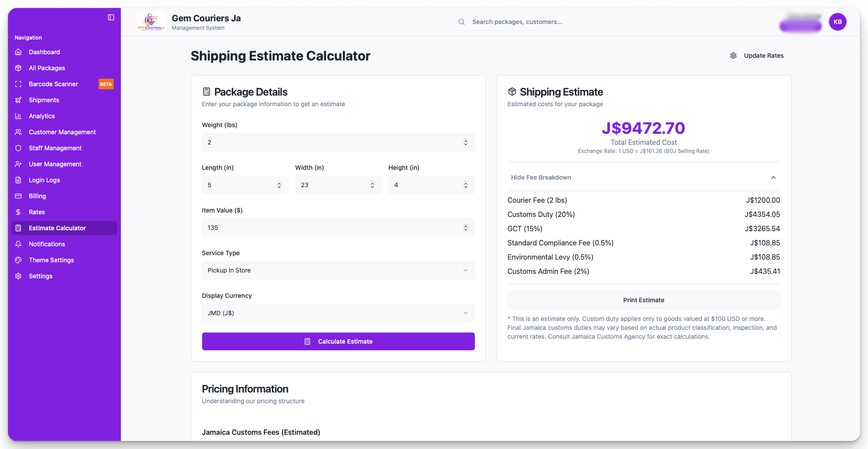View the Analytics page
Viewport: 868px width, 449px height.
pos(41,116)
